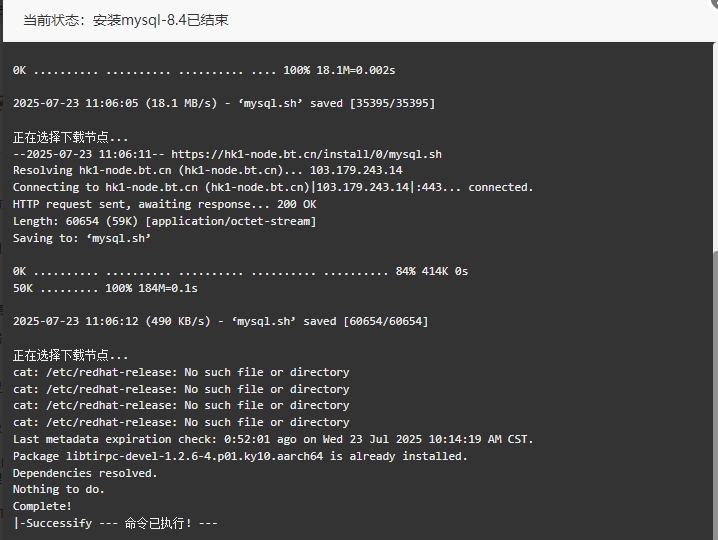This screenshot has height=540, width=718.
Task: Click the '50K ... 100% 184M=0.1s' progress line
Action: (105, 288)
